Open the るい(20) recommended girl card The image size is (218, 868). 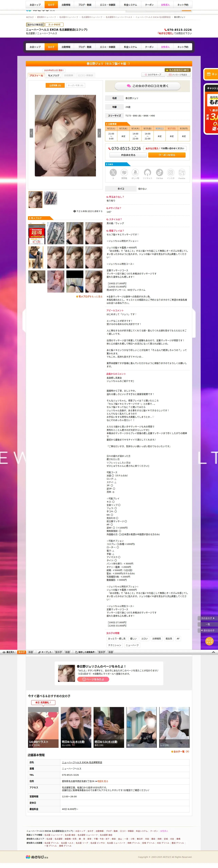click(76, 727)
